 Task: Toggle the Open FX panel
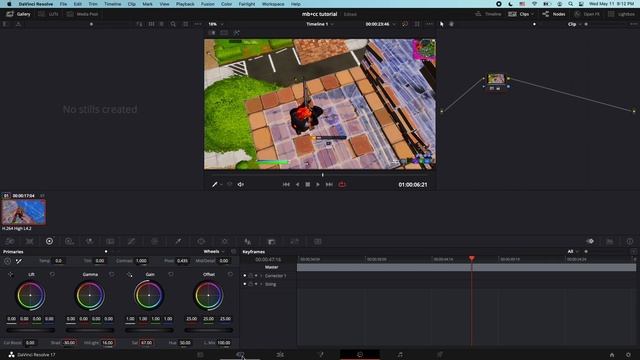pos(587,14)
